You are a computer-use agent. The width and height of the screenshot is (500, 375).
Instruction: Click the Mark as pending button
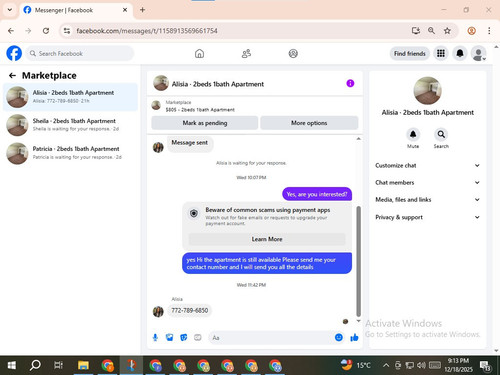click(x=205, y=123)
